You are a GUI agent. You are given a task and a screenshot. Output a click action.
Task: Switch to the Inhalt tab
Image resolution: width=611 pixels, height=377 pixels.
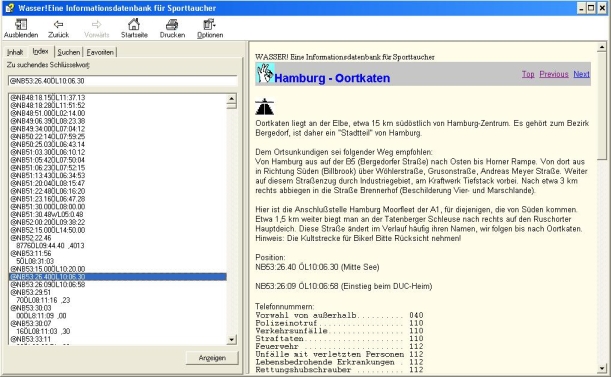(15, 52)
